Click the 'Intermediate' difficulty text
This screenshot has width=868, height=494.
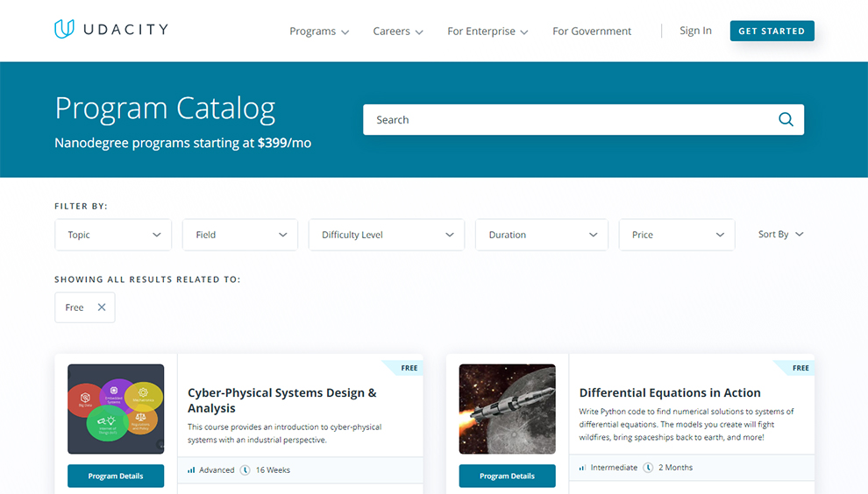click(614, 468)
